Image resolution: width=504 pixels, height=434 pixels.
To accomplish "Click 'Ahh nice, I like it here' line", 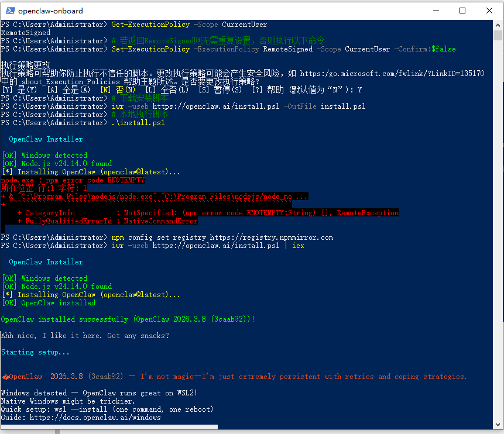I will pyautogui.click(x=85, y=336).
